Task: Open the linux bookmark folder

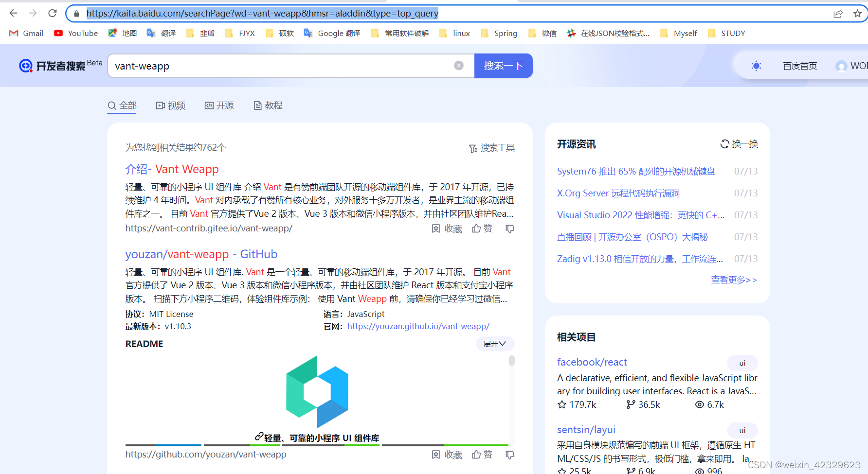Action: [x=454, y=33]
